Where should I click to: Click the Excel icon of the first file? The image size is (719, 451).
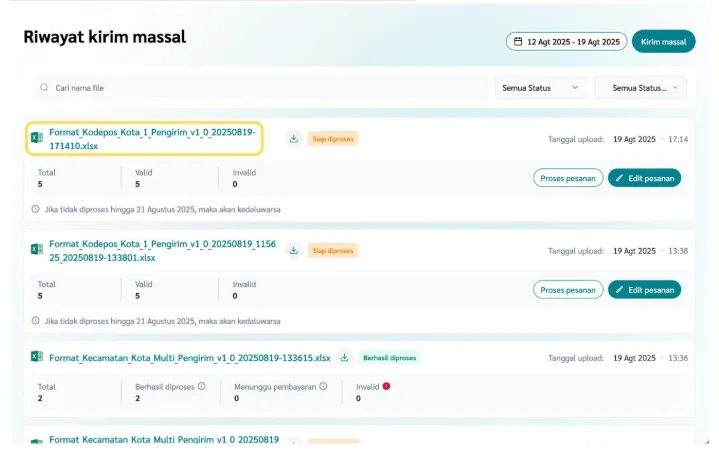coord(37,138)
